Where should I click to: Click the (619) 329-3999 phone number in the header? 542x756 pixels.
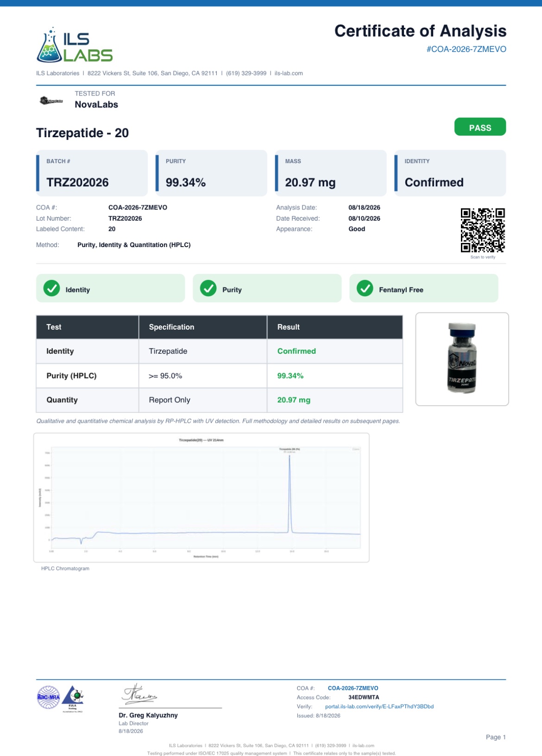tap(246, 73)
